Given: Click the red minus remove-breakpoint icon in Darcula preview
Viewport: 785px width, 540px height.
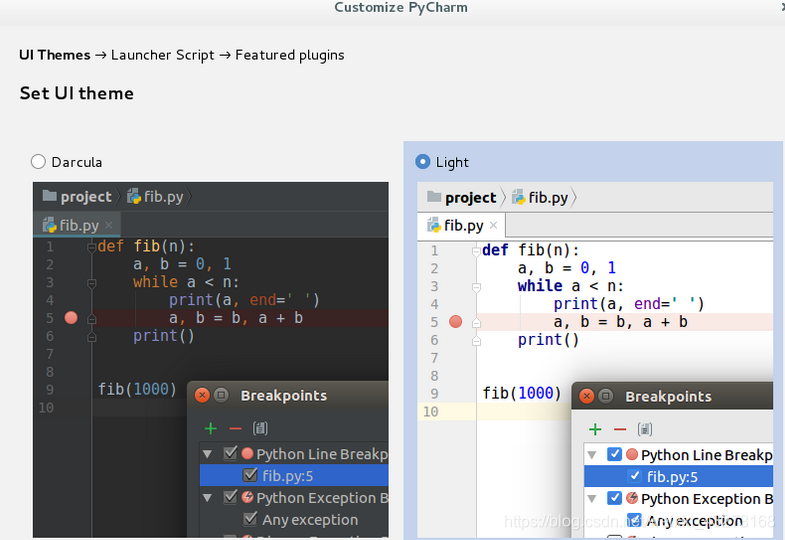Looking at the screenshot, I should (235, 428).
